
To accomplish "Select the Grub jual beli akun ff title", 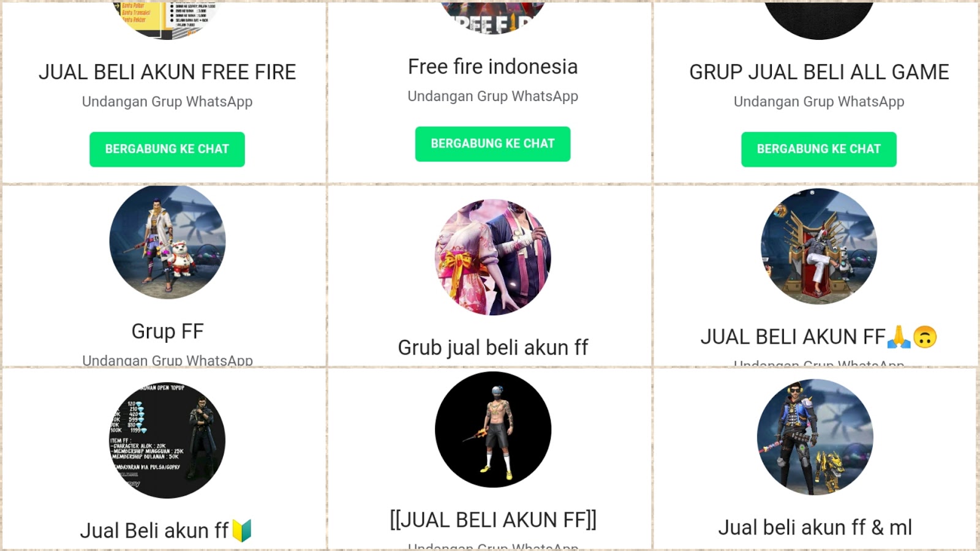I will [x=493, y=348].
